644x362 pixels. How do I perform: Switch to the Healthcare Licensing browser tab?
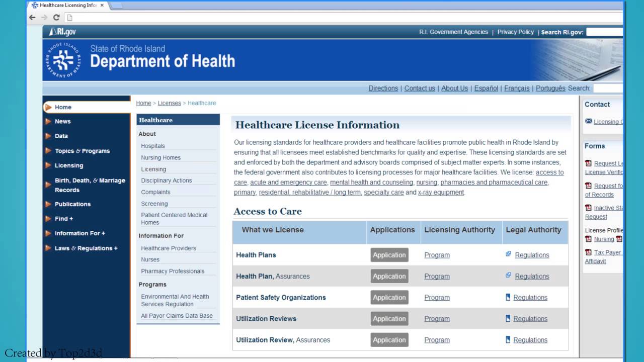[x=67, y=6]
